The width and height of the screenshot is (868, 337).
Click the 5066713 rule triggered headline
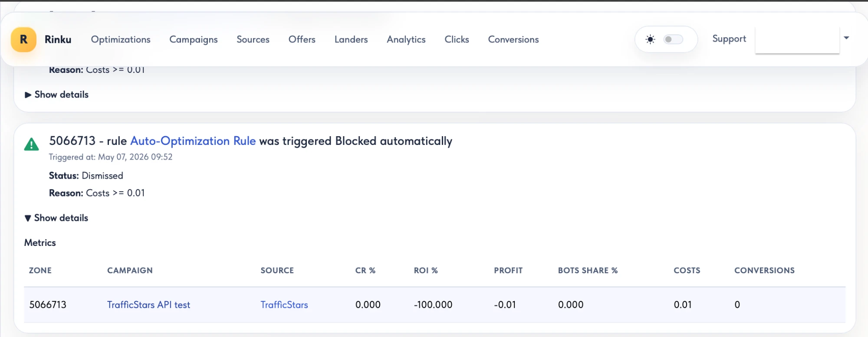coord(250,141)
